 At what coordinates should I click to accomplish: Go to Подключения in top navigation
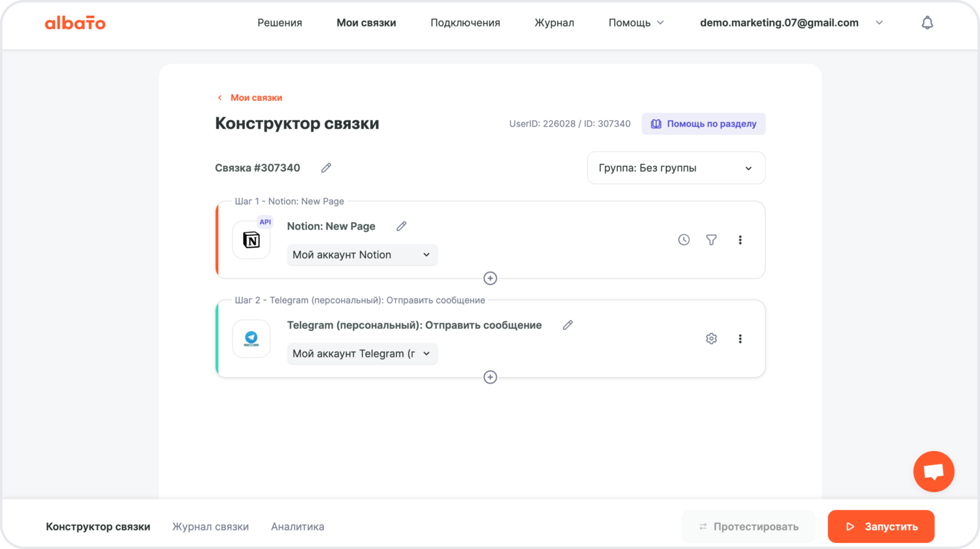[465, 23]
